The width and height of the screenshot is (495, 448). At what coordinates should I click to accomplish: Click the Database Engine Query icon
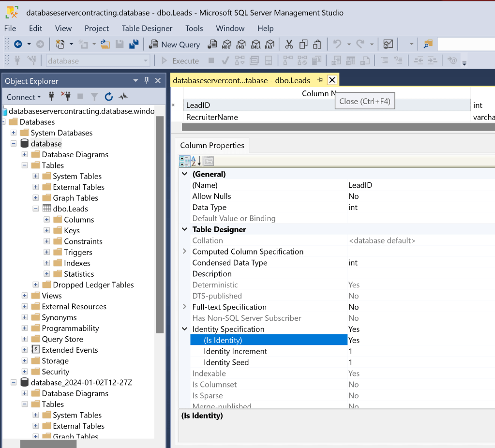[x=212, y=45]
